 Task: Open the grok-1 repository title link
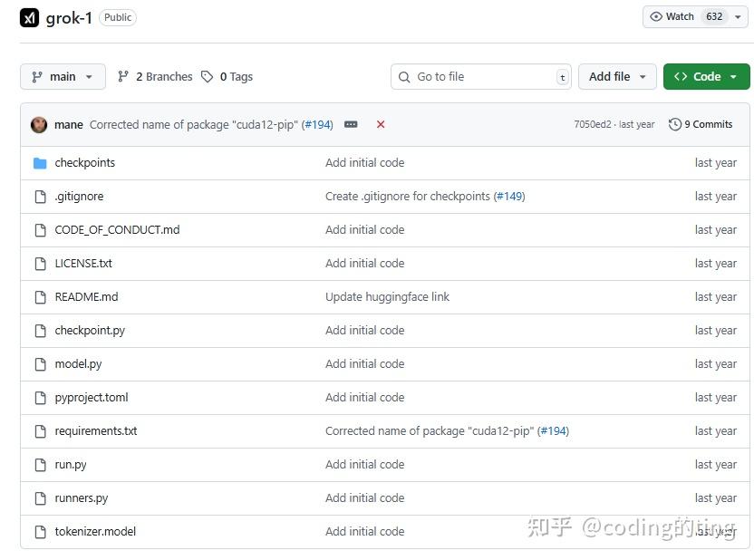click(69, 18)
